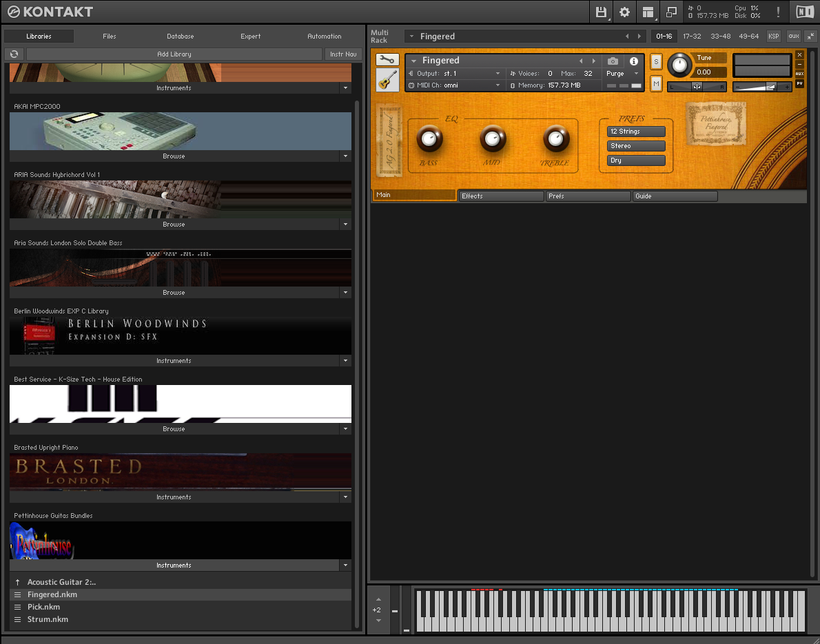The image size is (820, 644).
Task: Mute the Fingered instrument
Action: (656, 83)
